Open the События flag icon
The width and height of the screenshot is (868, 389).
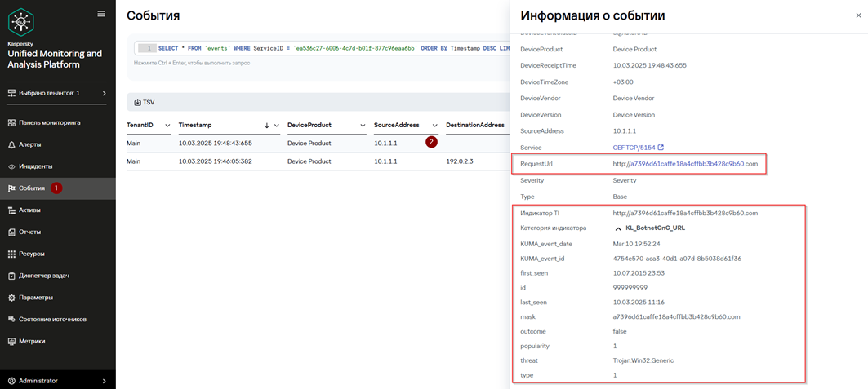point(11,188)
